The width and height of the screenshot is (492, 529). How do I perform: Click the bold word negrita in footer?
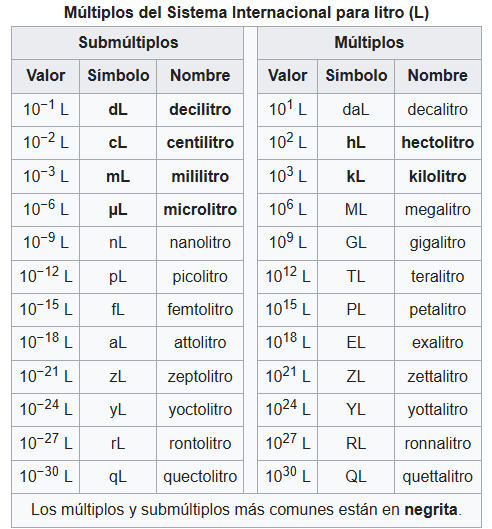click(x=431, y=509)
